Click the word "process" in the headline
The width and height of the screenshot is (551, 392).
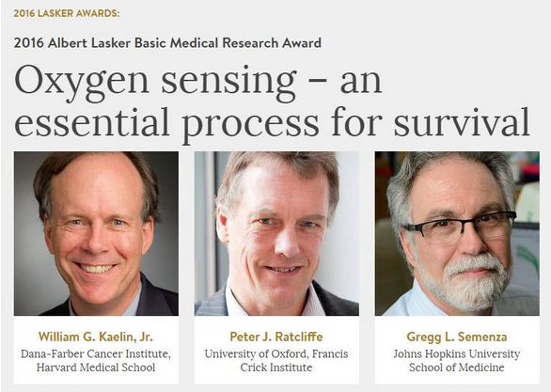pyautogui.click(x=250, y=125)
